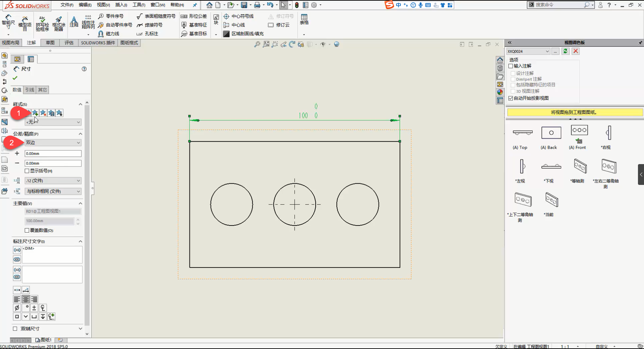644x349 pixels.
Task: Switch to View Layout (视图布局) tab
Action: (x=11, y=43)
